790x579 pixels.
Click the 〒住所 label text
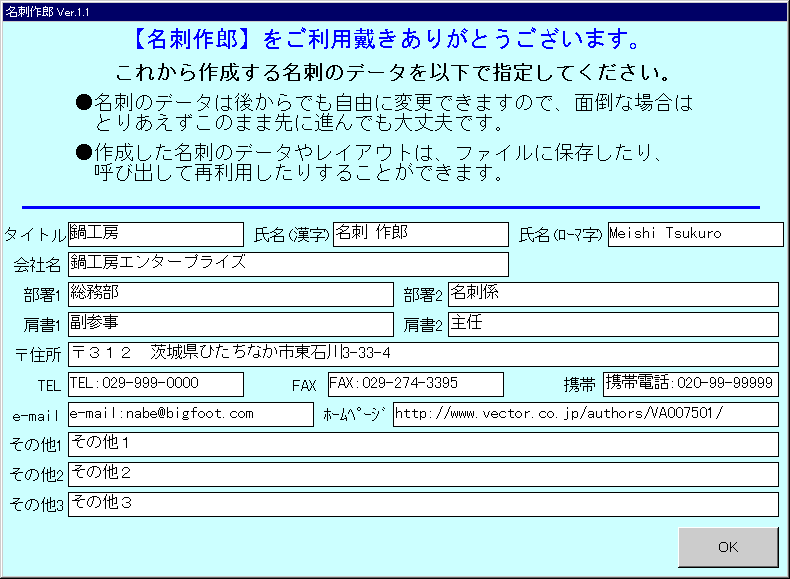[38, 355]
